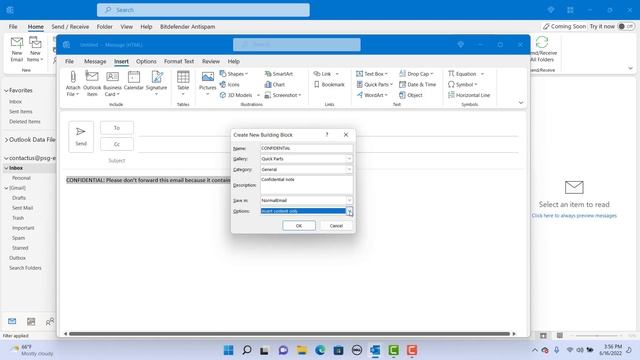Open 3D Models option

pyautogui.click(x=240, y=95)
